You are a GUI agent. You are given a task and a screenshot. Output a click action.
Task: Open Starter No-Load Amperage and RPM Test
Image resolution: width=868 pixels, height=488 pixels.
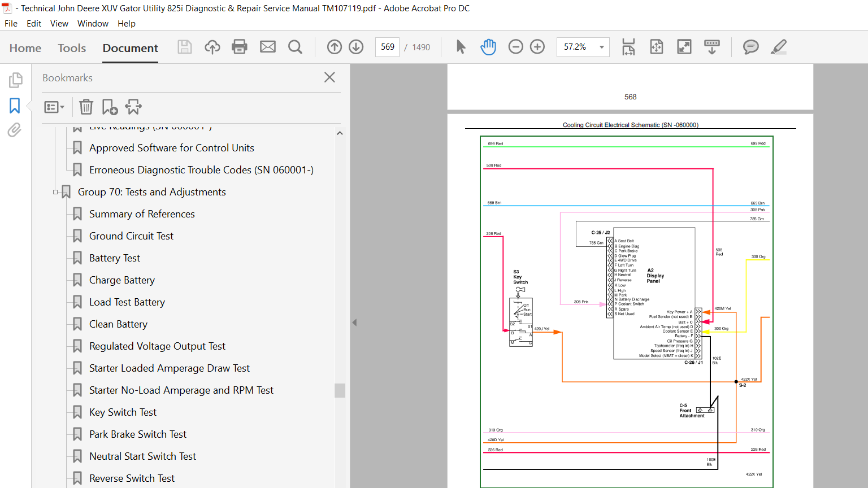coord(181,390)
